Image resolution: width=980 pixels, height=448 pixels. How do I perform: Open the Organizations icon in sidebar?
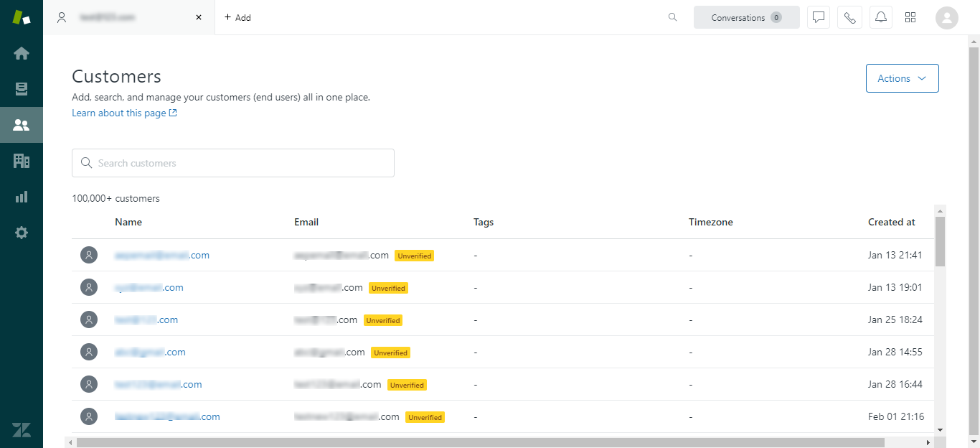click(22, 161)
